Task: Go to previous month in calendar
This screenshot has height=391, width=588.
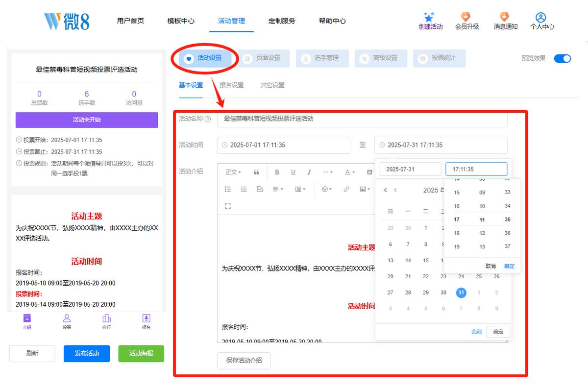Action: (x=395, y=190)
